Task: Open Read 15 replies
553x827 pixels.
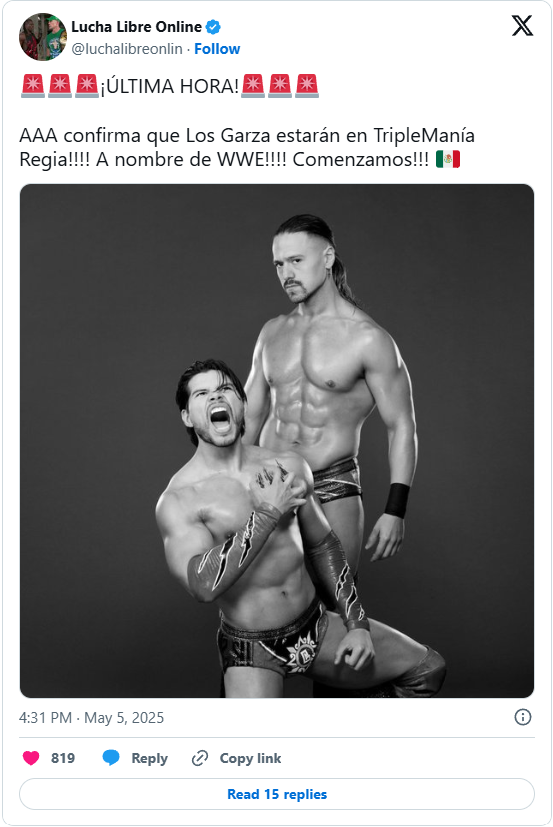Action: [x=276, y=794]
